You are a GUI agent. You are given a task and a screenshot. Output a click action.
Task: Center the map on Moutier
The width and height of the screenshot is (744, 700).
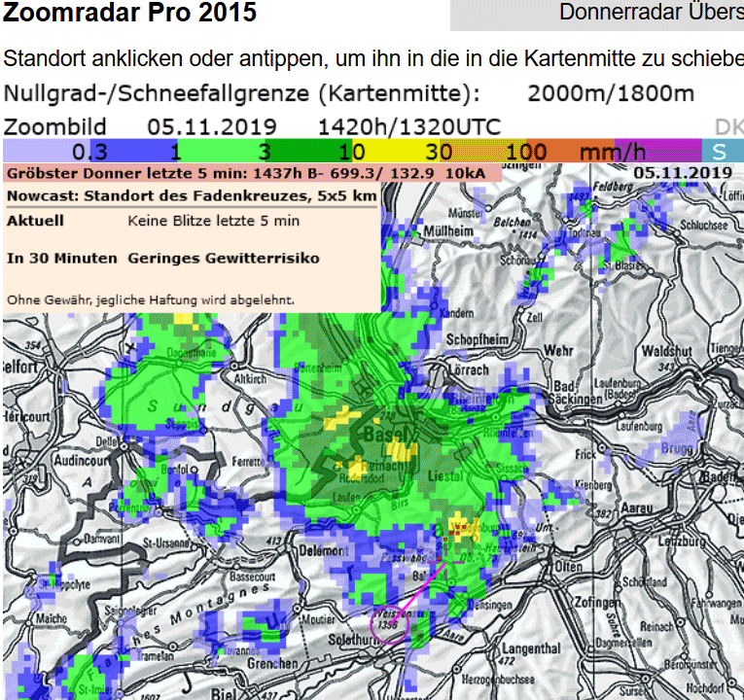click(318, 619)
